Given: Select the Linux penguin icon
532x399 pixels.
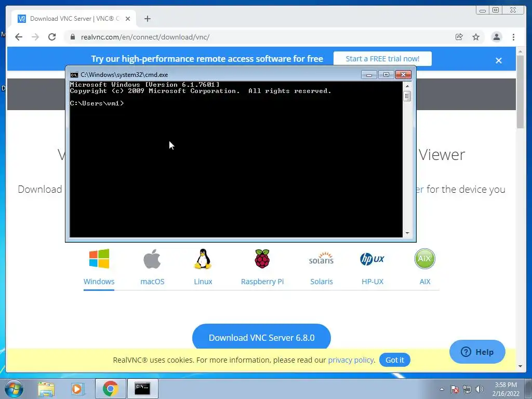Looking at the screenshot, I should (203, 259).
